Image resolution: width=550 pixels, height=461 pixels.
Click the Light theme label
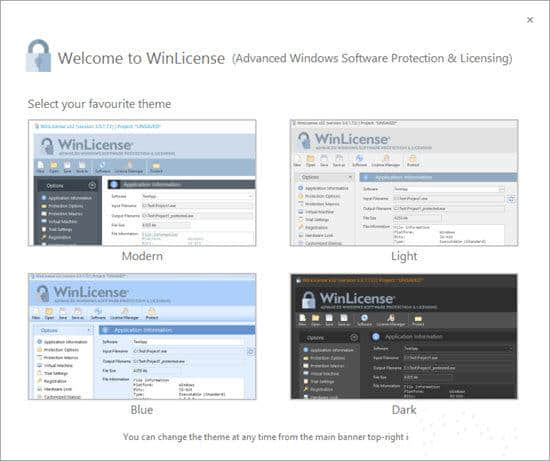click(x=404, y=256)
